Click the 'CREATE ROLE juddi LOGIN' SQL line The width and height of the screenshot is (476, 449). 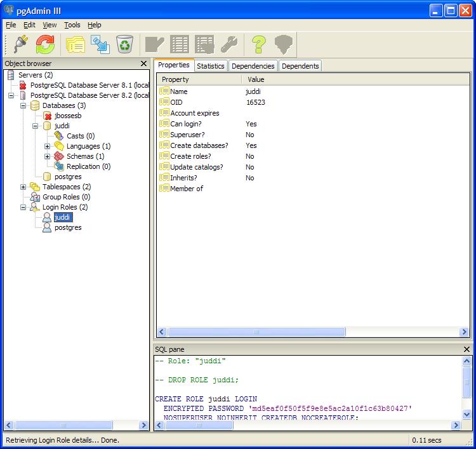click(206, 399)
